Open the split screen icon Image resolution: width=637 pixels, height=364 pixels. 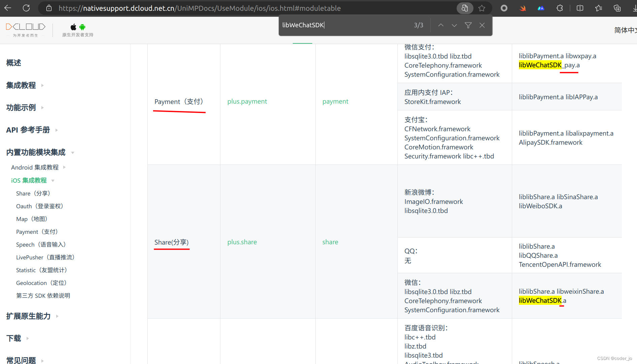tap(580, 8)
